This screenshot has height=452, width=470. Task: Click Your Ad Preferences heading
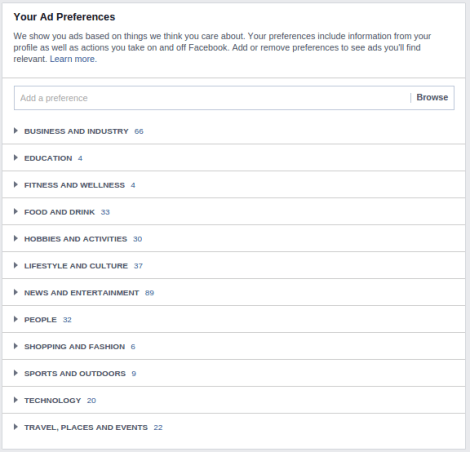64,17
